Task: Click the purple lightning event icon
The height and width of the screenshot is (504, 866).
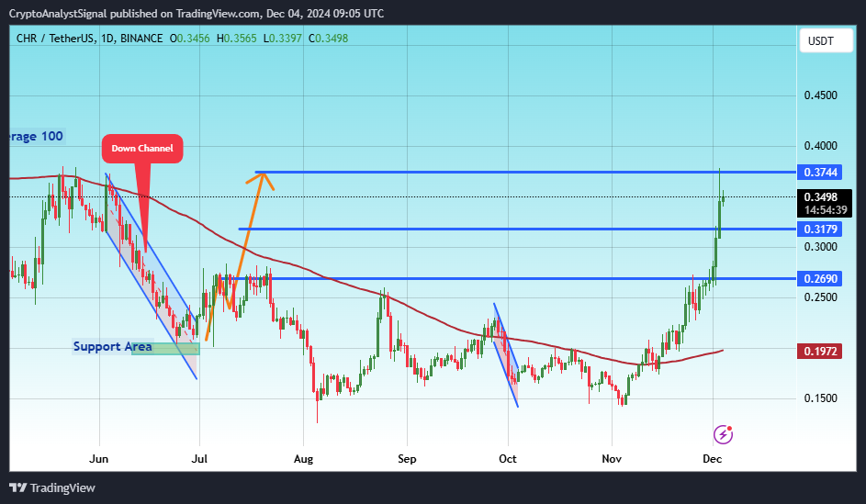Action: [x=723, y=434]
